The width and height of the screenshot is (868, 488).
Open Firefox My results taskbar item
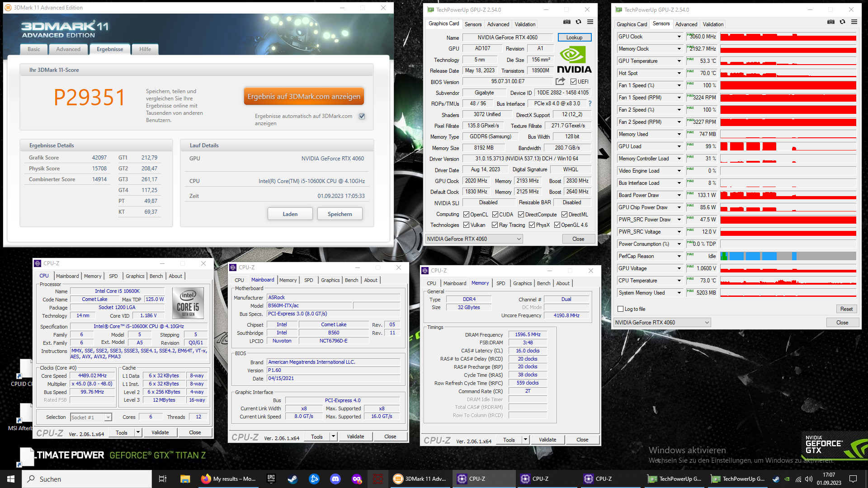point(228,479)
